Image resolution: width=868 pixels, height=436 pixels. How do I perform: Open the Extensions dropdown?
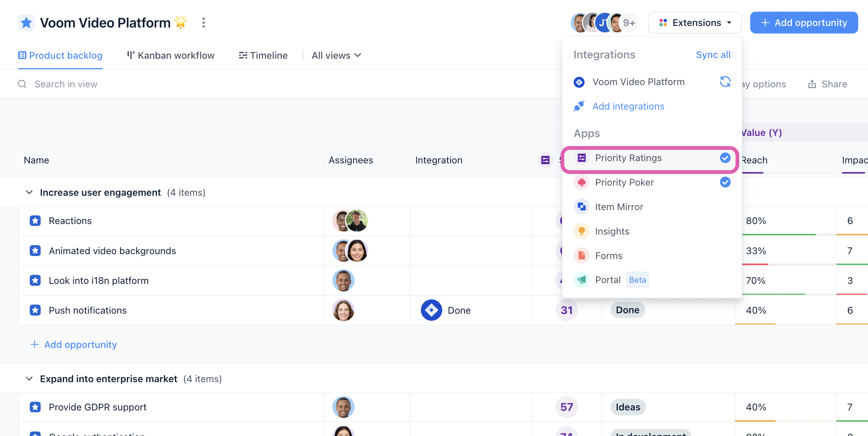point(695,23)
